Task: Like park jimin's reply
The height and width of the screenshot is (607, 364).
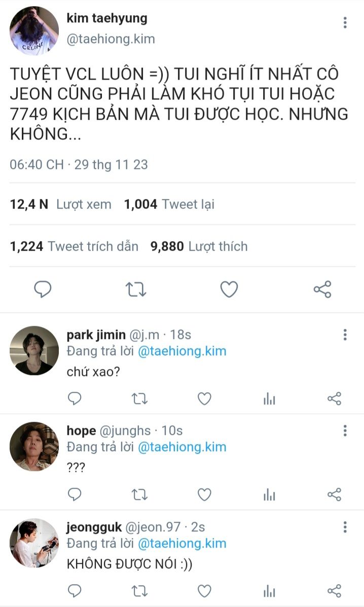Action: coord(204,399)
